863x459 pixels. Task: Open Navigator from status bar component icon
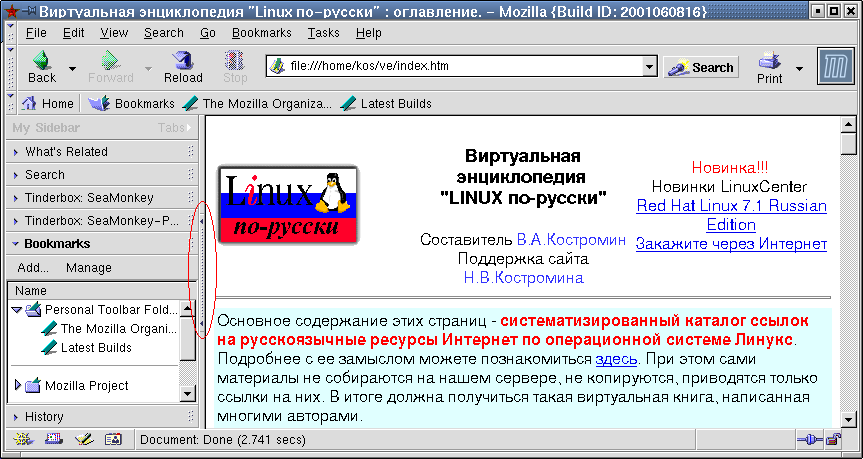[x=23, y=439]
